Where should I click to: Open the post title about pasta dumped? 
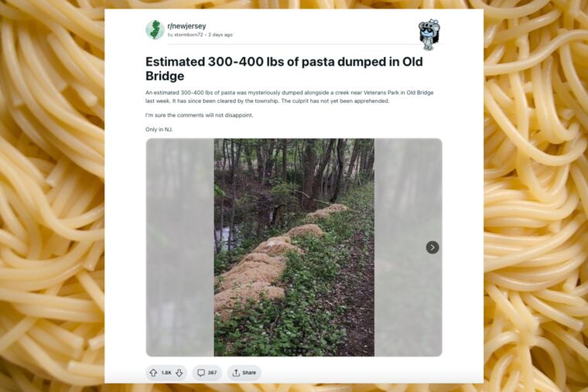[x=284, y=69]
